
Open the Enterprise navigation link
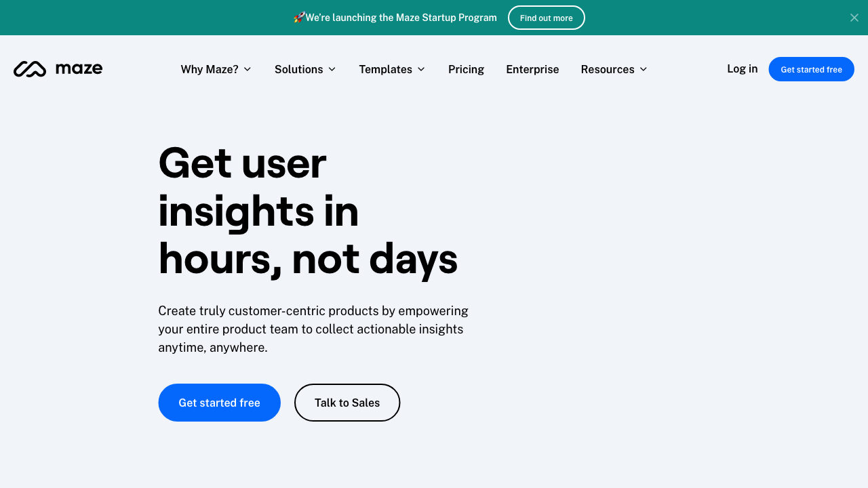[x=532, y=69]
